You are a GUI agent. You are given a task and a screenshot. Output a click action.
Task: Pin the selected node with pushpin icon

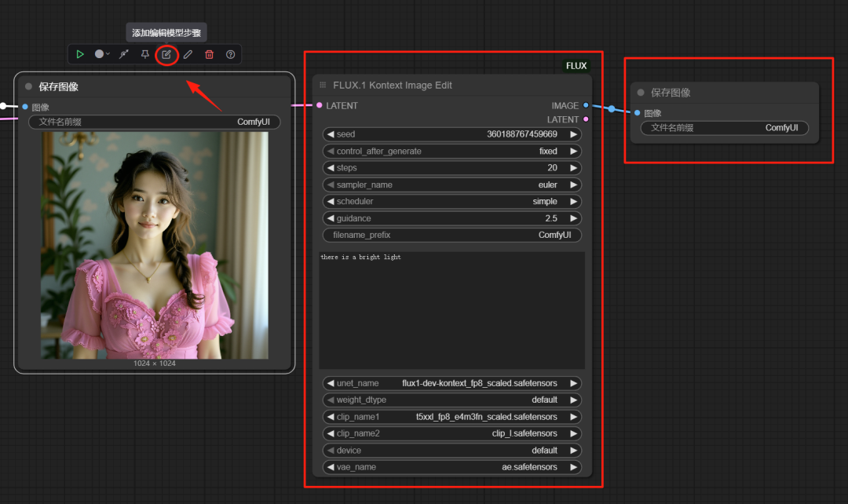click(x=145, y=54)
